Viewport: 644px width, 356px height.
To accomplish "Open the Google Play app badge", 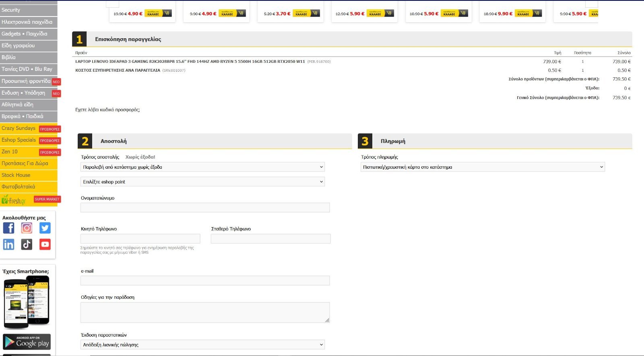I will pyautogui.click(x=27, y=342).
